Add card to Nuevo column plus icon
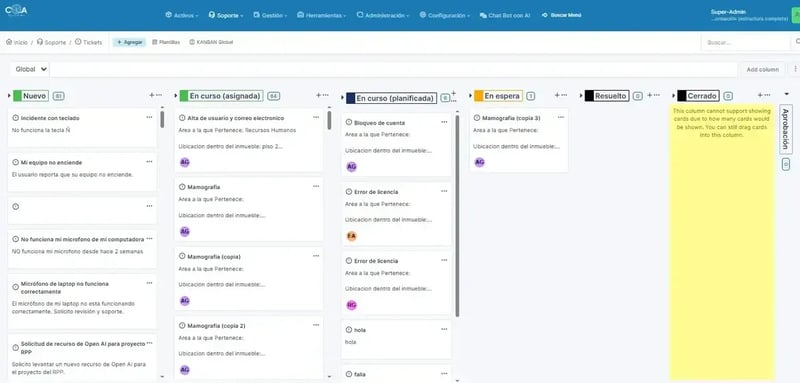The image size is (800, 383). click(152, 95)
